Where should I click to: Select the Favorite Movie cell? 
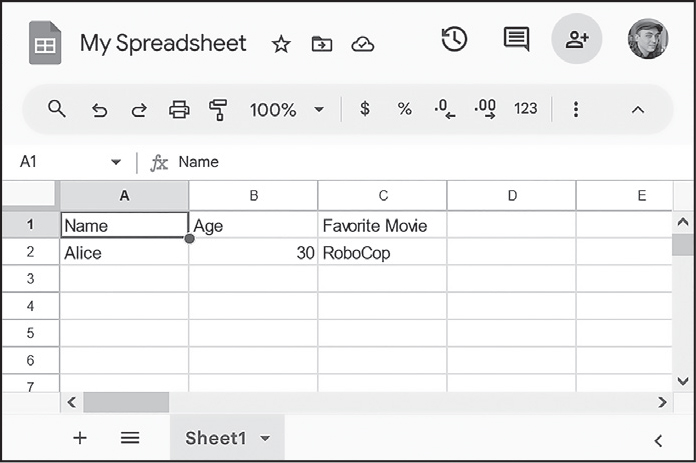tap(383, 225)
